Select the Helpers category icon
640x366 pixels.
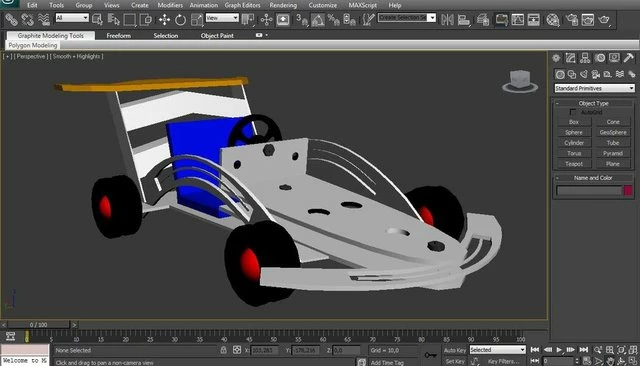coord(608,74)
